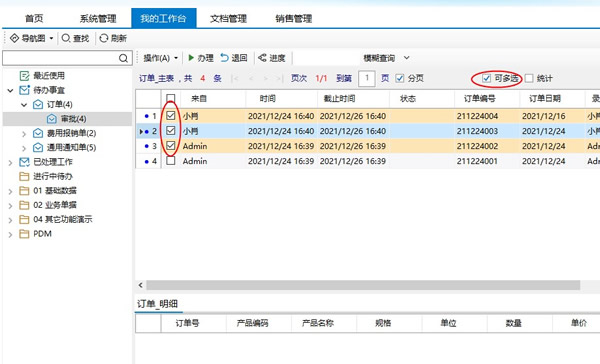Open the 导航图 navigation map icon

pos(14,38)
